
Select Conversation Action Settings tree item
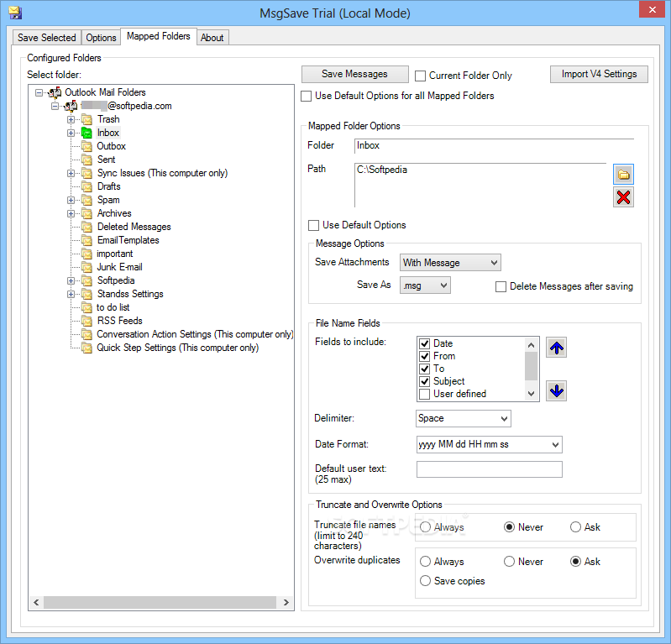(195, 334)
